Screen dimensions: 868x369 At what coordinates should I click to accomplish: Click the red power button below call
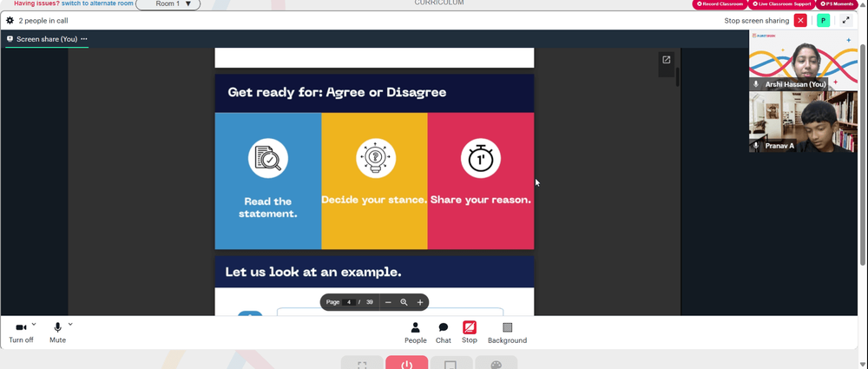click(407, 364)
